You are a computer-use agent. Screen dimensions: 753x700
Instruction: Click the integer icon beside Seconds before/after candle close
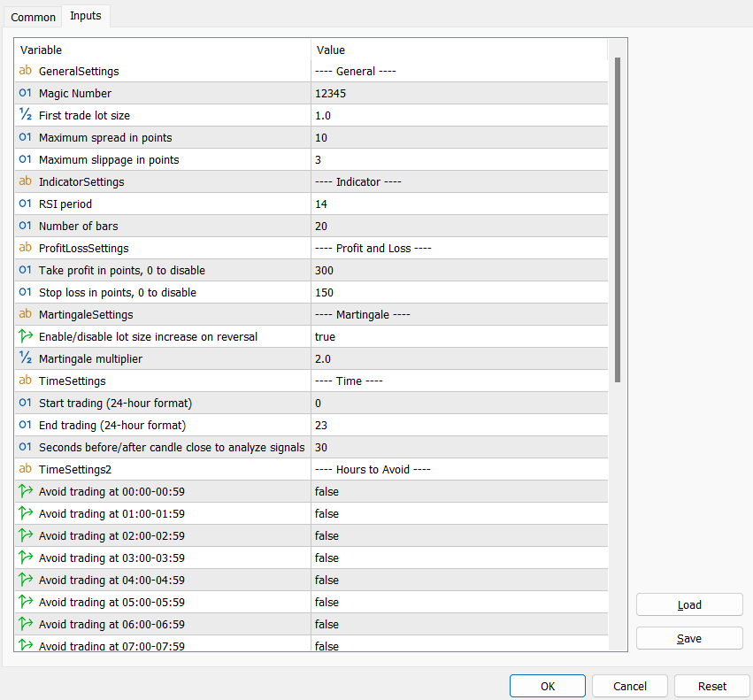click(26, 446)
